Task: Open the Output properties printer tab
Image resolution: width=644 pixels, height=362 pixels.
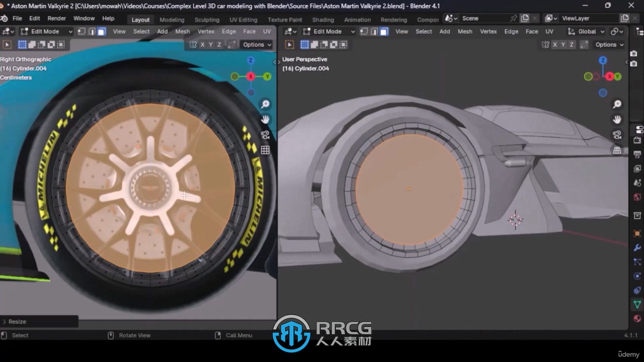Action: (x=637, y=154)
